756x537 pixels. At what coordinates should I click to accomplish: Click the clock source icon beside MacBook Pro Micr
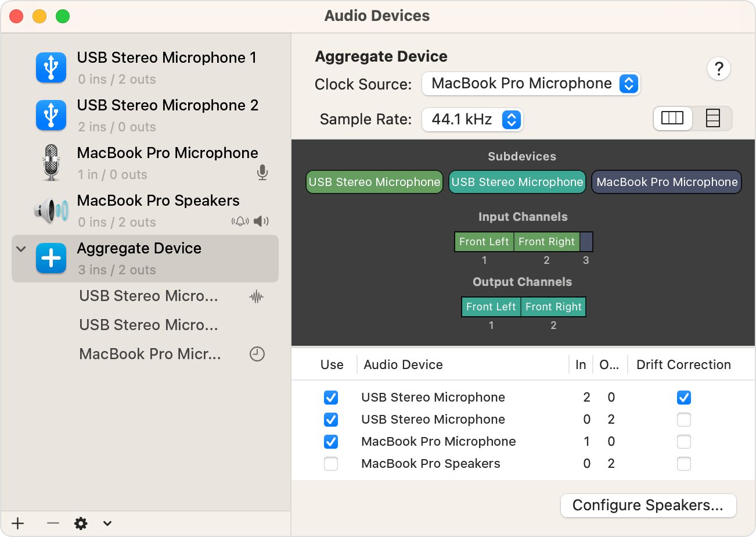pyautogui.click(x=257, y=354)
